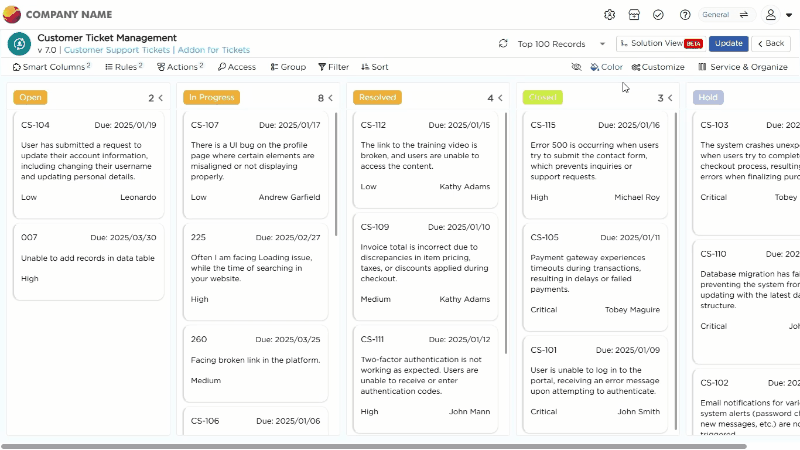Open the Color options
The height and width of the screenshot is (450, 800).
coord(606,67)
